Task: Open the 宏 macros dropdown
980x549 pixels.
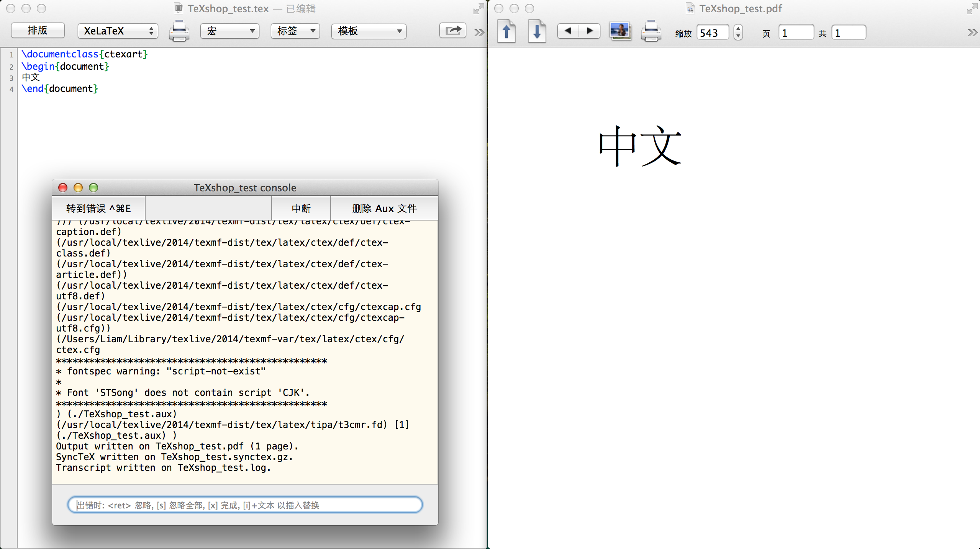Action: coord(230,31)
